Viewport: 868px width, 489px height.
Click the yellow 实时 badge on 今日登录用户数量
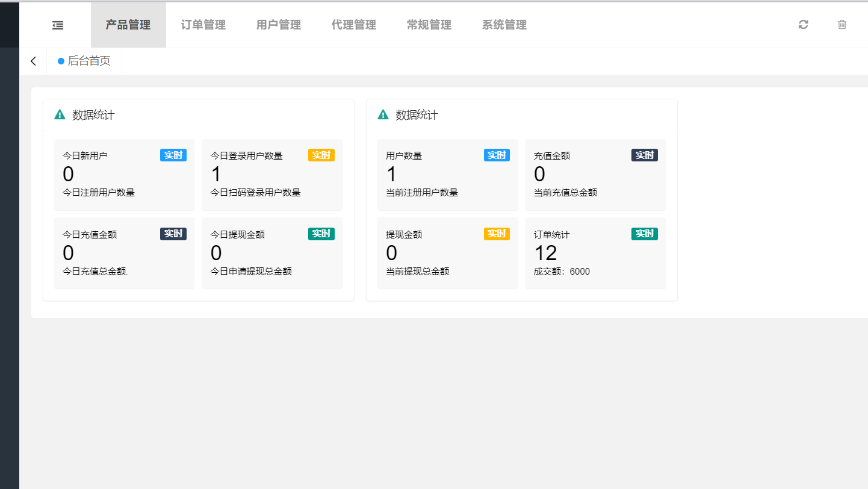click(x=321, y=155)
